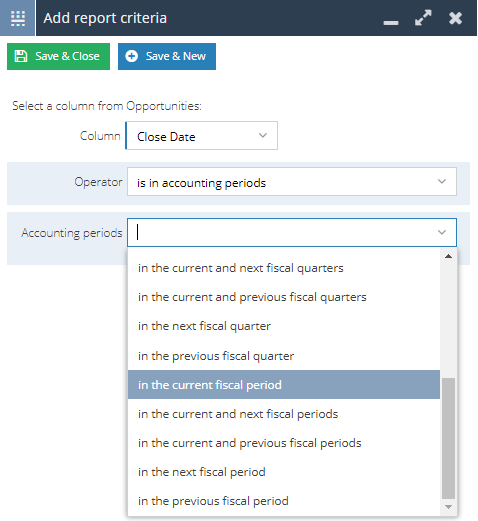
Task: Select in the current and next fiscal periods
Action: [284, 414]
